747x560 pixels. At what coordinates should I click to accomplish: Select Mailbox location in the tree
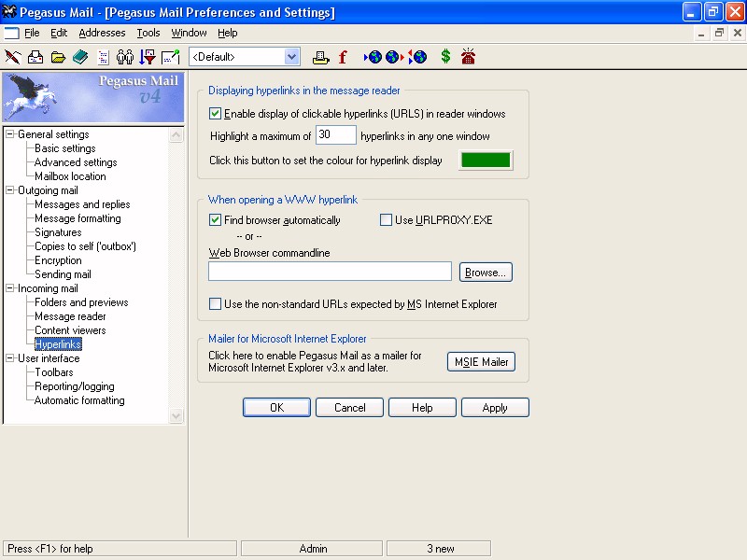pos(71,176)
